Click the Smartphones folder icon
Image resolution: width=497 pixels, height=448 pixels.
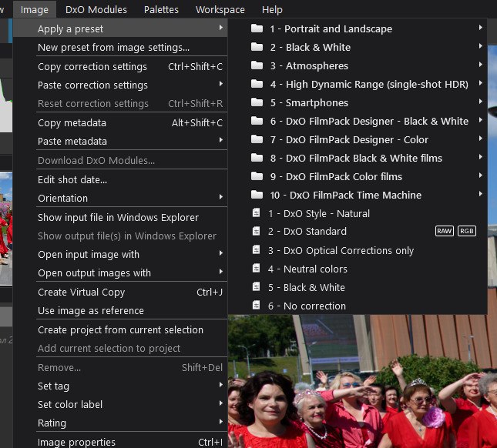pyautogui.click(x=257, y=102)
